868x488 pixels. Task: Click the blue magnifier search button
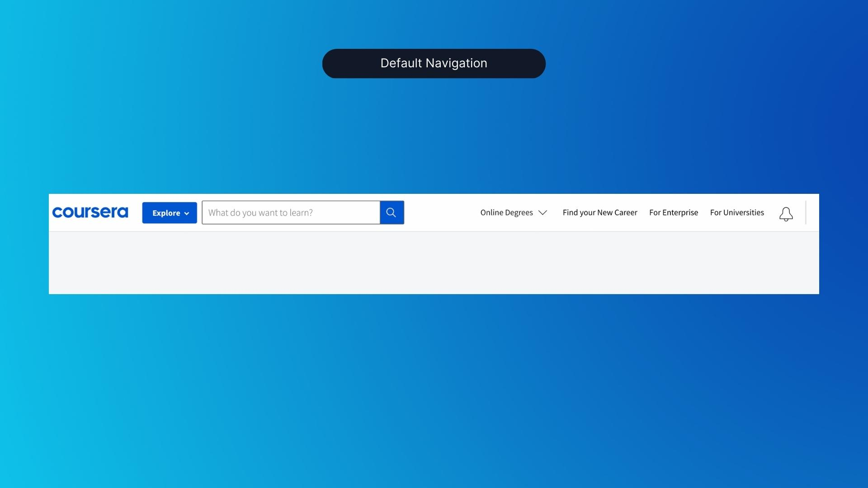click(x=392, y=212)
